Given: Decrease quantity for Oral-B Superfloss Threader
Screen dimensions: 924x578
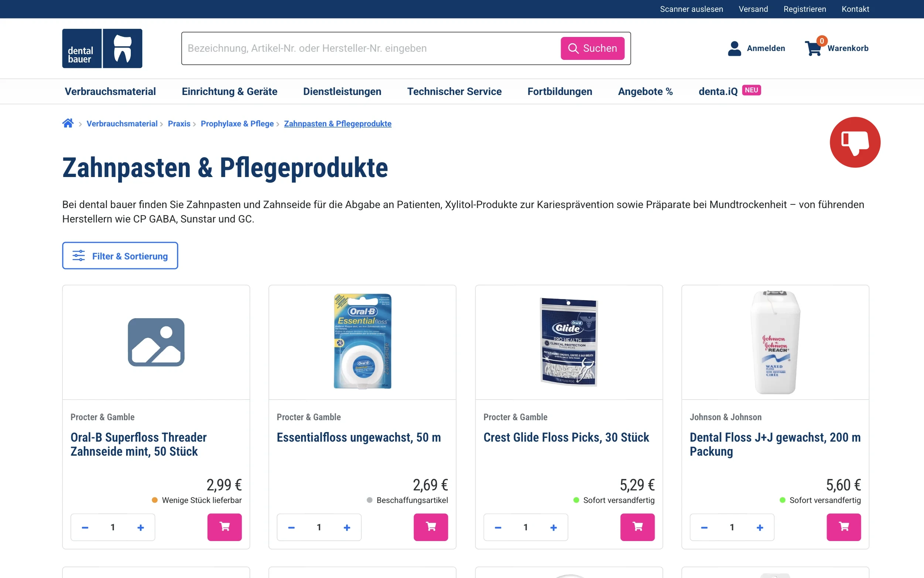Looking at the screenshot, I should 85,527.
